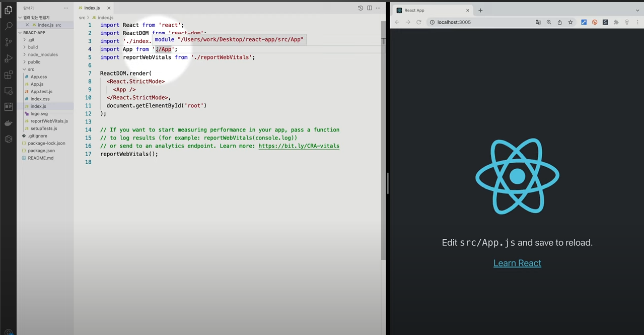The image size is (644, 335).
Task: Open the Chrome extensions puzzle menu
Action: point(616,22)
